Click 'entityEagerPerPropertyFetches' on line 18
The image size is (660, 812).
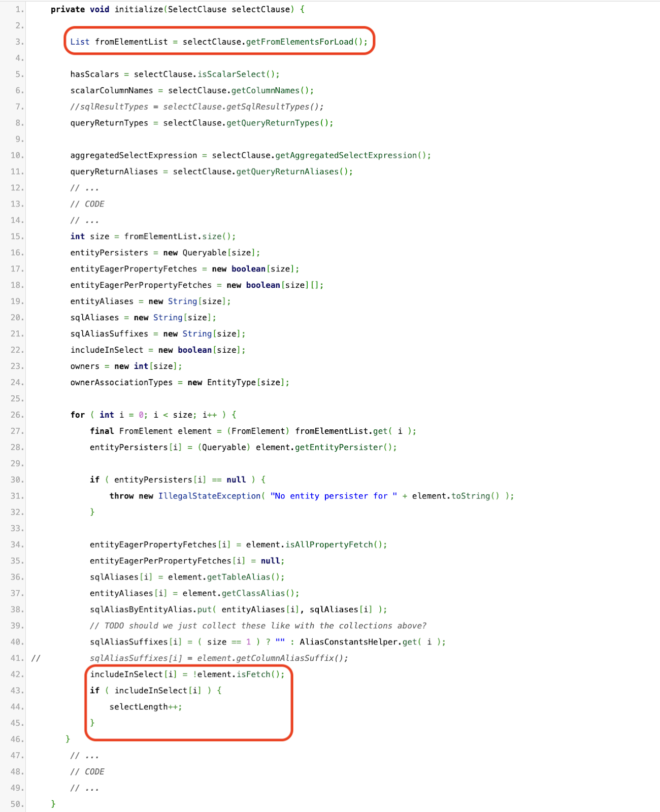click(x=141, y=285)
